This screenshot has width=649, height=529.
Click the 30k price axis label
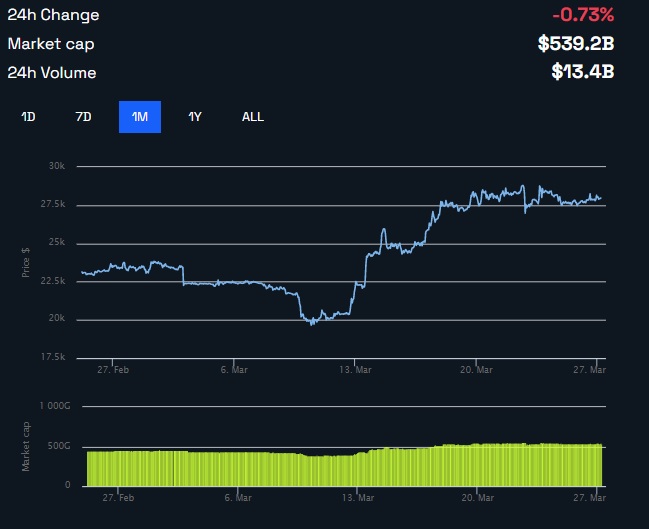point(57,166)
